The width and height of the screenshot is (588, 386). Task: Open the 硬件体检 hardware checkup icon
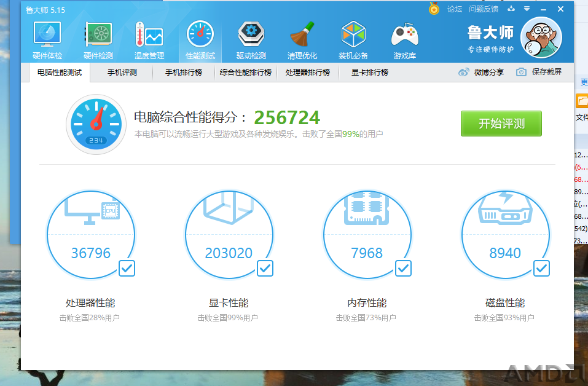47,34
